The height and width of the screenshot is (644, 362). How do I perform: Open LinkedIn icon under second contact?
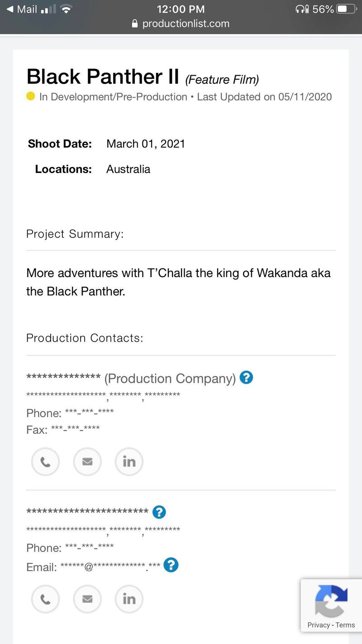coord(129,599)
